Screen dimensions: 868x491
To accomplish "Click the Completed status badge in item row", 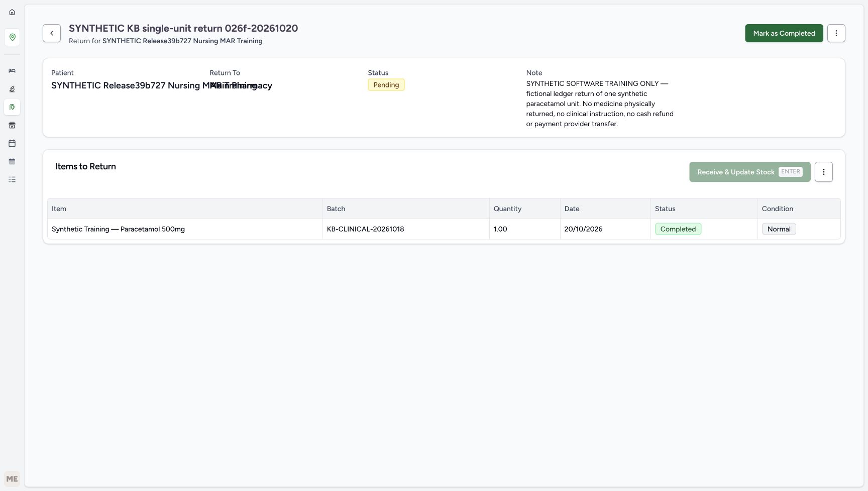I will 678,229.
